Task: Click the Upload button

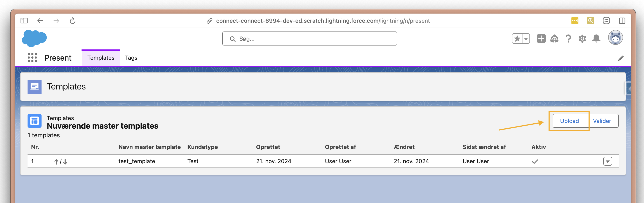Action: coord(569,121)
